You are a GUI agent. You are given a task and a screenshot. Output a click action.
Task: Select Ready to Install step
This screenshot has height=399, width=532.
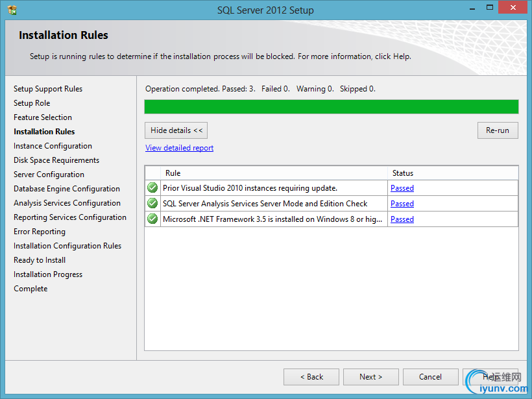(x=40, y=260)
